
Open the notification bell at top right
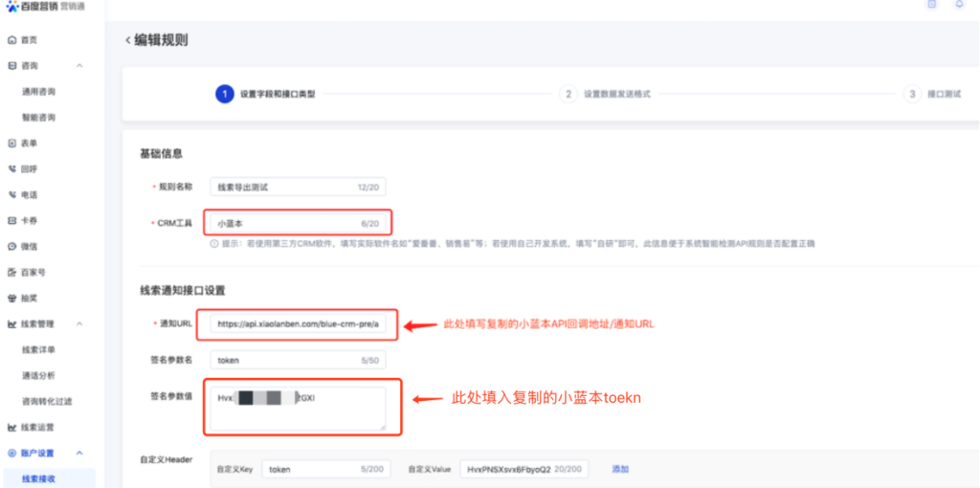pyautogui.click(x=959, y=5)
